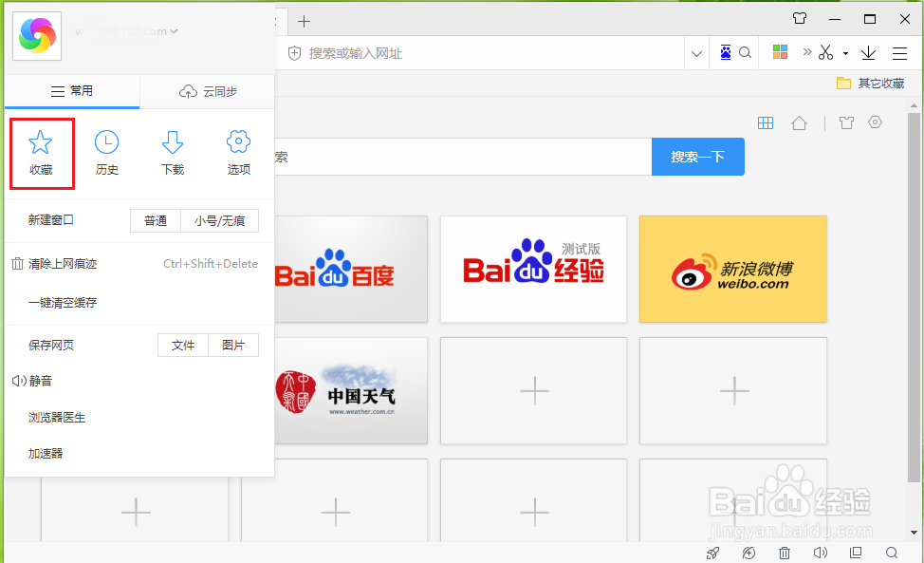Screen dimensions: 924x563
Task: Click the scrollbar down arrow
Action: [914, 532]
